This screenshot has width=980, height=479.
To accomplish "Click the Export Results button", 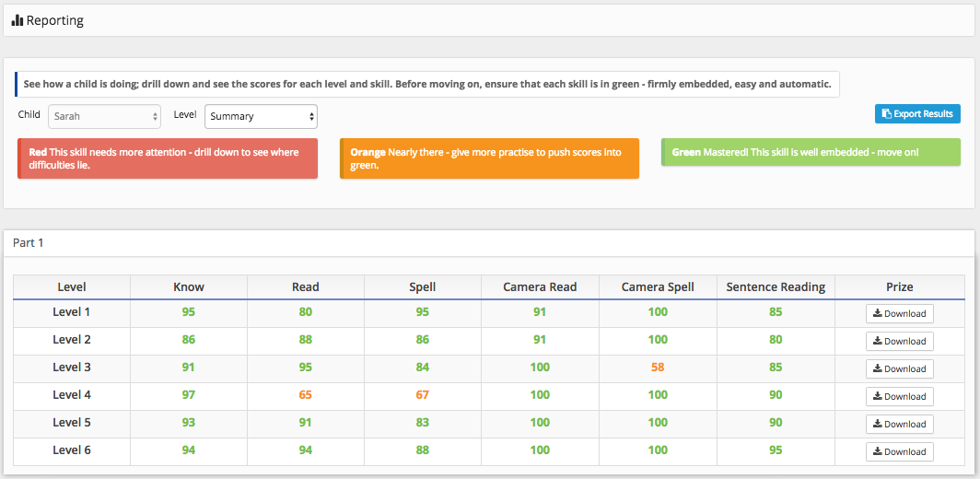I will click(917, 114).
